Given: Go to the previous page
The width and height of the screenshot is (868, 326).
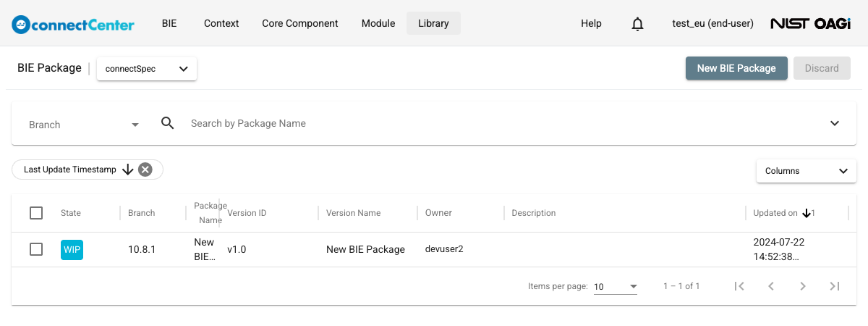Looking at the screenshot, I should (x=771, y=286).
